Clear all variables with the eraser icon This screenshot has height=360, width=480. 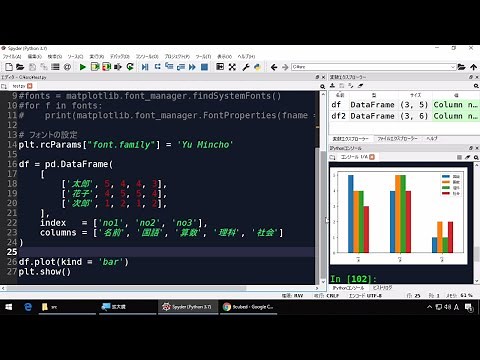click(360, 86)
